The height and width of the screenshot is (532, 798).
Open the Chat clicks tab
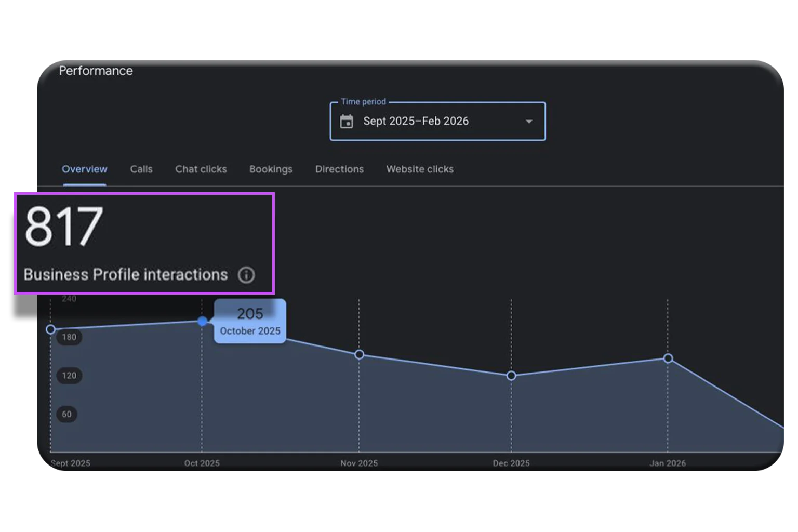pyautogui.click(x=201, y=169)
